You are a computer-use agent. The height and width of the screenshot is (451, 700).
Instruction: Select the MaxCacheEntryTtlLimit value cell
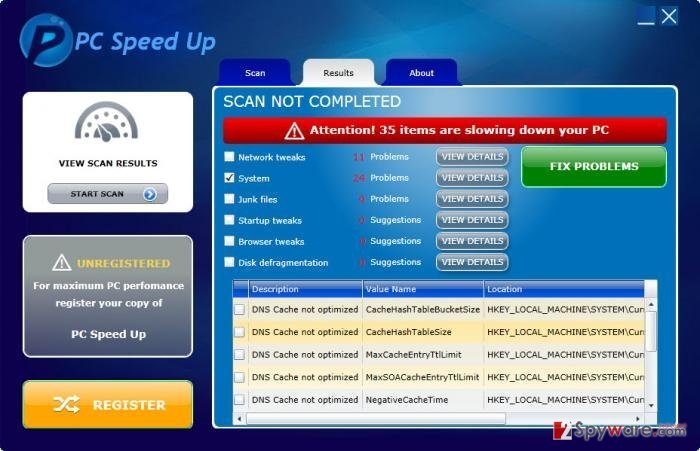click(x=423, y=355)
